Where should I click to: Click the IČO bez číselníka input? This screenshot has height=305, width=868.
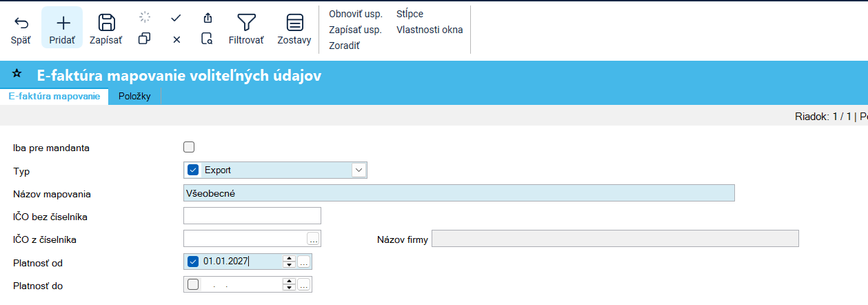[x=252, y=216]
